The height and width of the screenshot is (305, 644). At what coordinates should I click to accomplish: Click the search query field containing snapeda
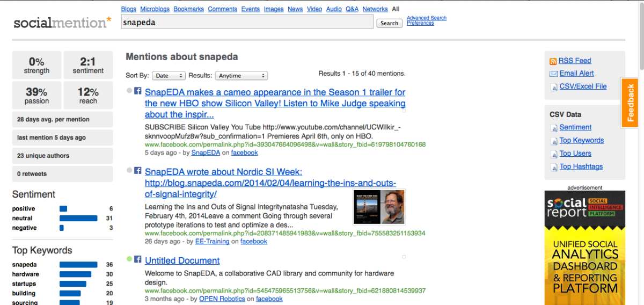point(247,22)
